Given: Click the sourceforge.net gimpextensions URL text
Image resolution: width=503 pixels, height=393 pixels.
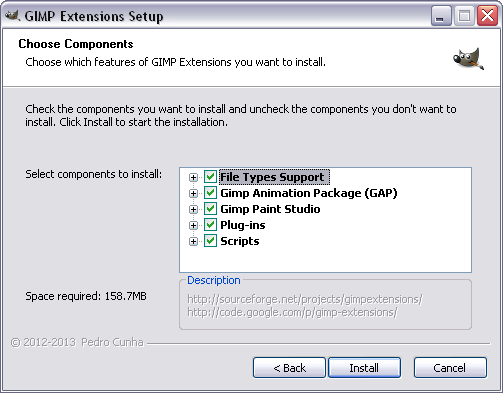Looking at the screenshot, I should point(305,299).
